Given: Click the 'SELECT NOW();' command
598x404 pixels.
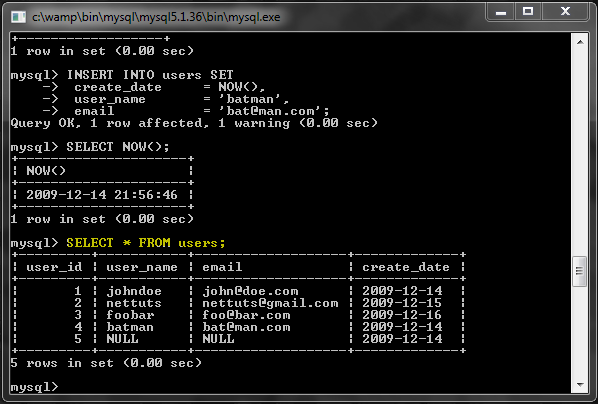Looking at the screenshot, I should coord(118,147).
